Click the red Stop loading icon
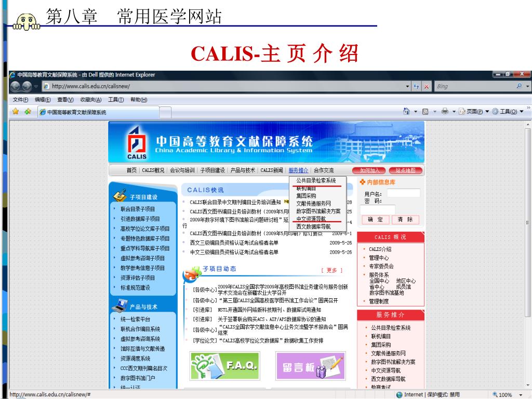The width and height of the screenshot is (532, 399). click(x=427, y=87)
